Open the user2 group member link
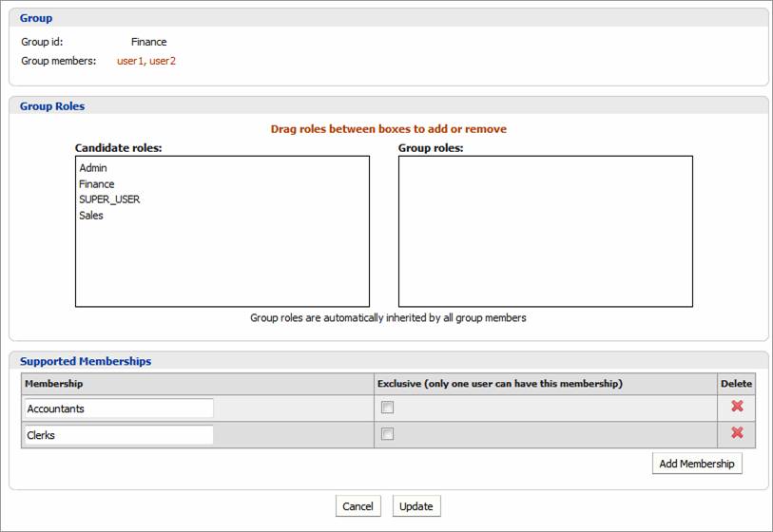The height and width of the screenshot is (532, 773). tap(163, 61)
